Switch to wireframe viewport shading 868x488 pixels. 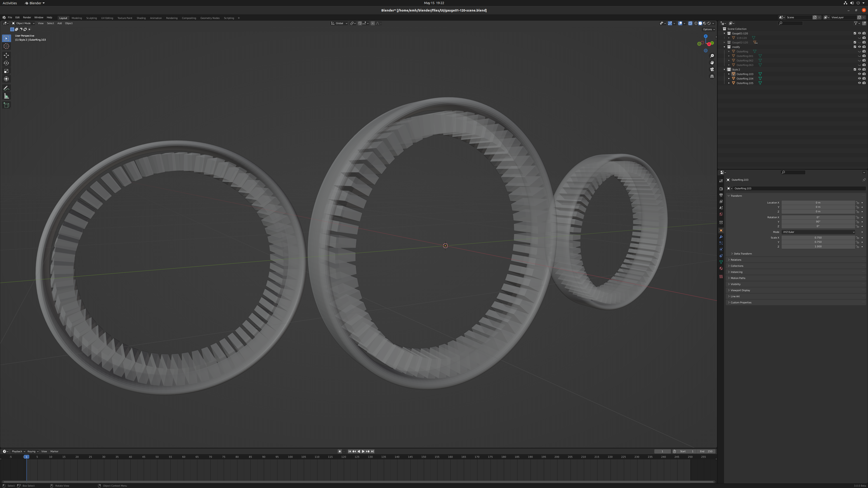point(696,23)
